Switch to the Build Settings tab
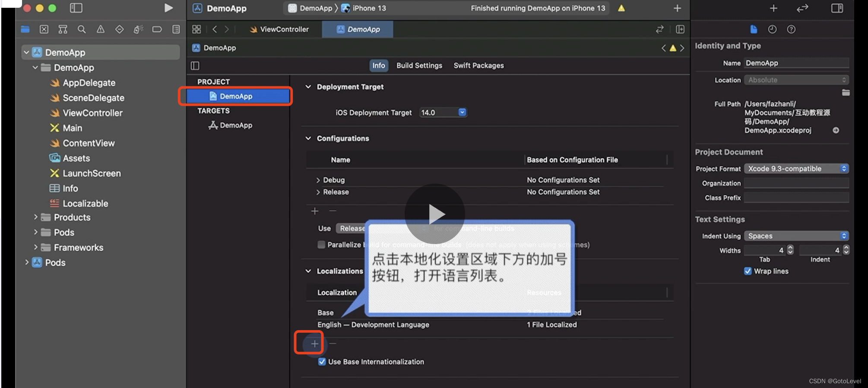Viewport: 868px width, 388px height. pos(419,65)
